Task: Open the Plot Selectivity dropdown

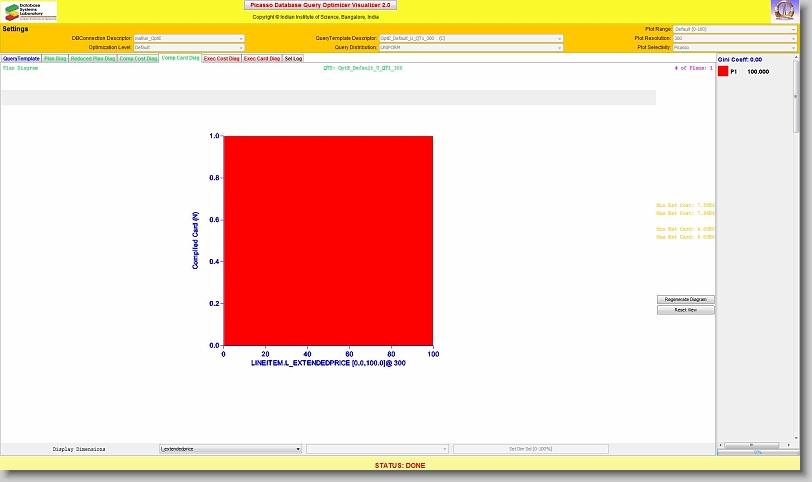Action: (735, 47)
